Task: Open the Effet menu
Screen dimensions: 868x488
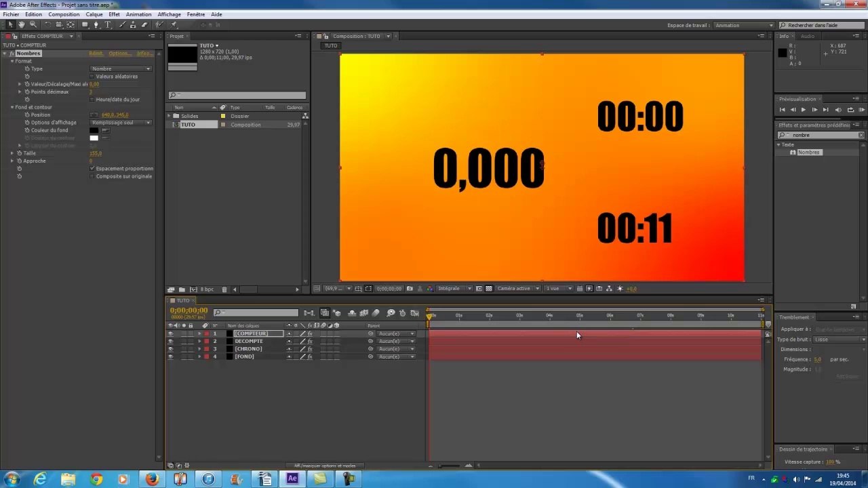Action: tap(114, 14)
